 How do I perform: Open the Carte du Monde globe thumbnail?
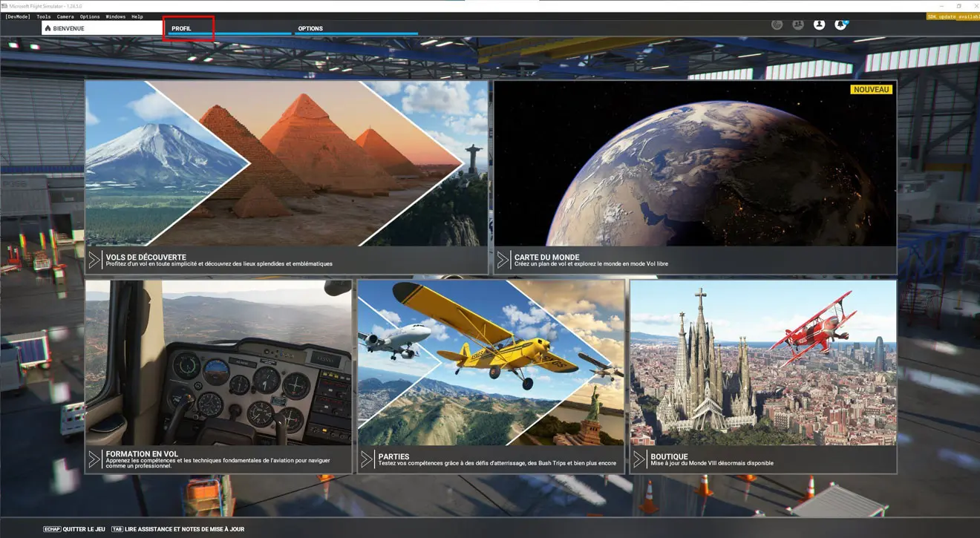click(695, 163)
